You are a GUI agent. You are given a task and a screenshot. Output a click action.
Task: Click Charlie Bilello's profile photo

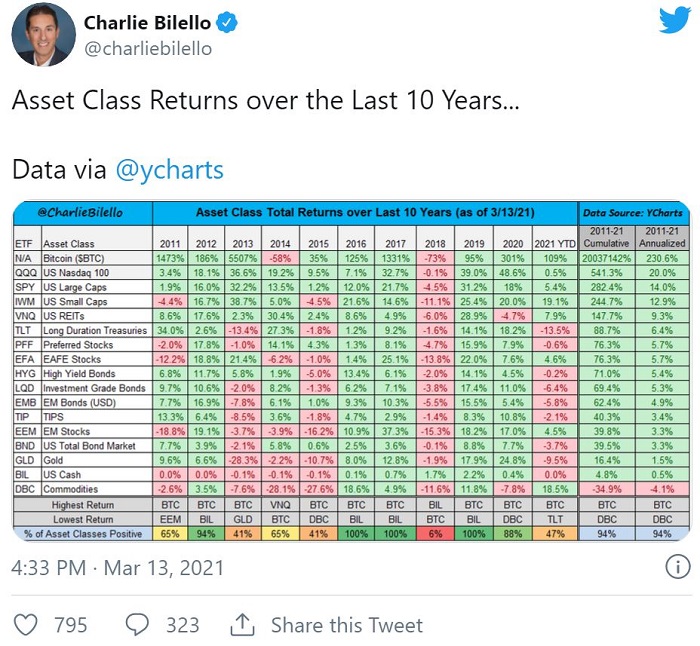click(x=43, y=34)
